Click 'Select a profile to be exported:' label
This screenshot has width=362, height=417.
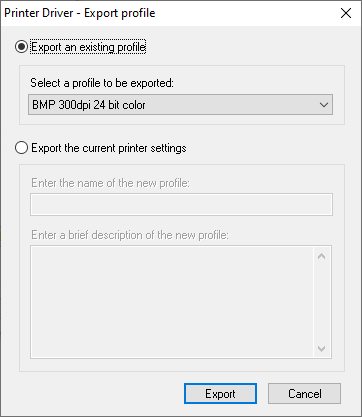102,83
